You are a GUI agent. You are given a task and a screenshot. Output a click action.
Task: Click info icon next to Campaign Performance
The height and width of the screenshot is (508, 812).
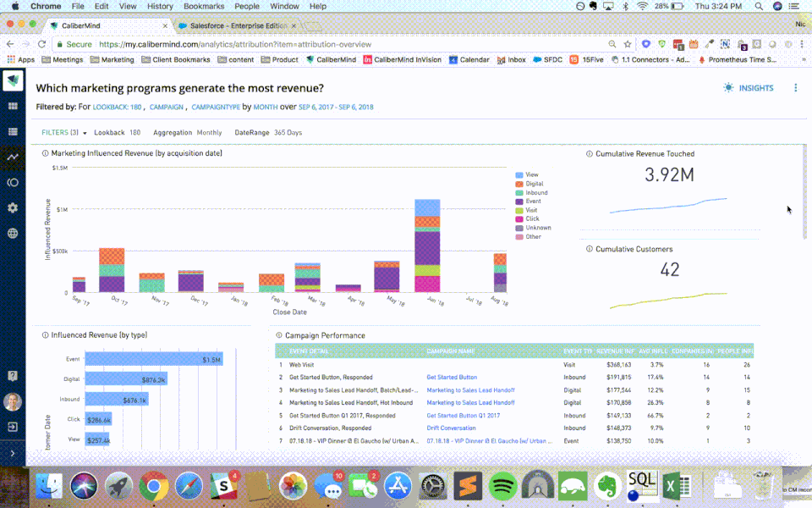279,335
